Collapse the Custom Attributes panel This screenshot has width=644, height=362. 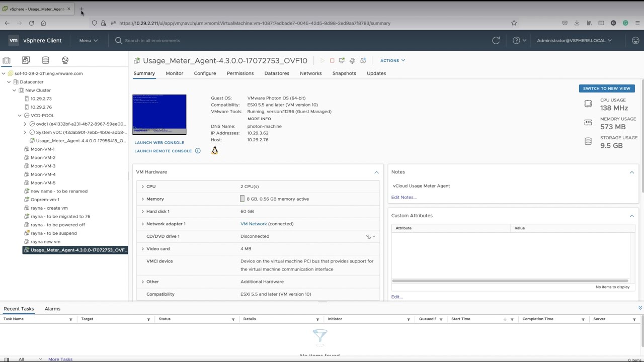tap(632, 216)
